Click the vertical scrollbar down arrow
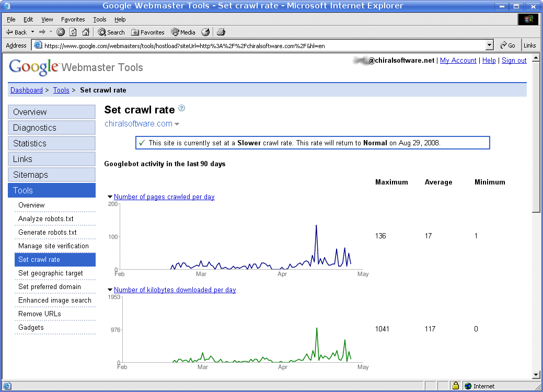543x392 pixels. (x=536, y=375)
